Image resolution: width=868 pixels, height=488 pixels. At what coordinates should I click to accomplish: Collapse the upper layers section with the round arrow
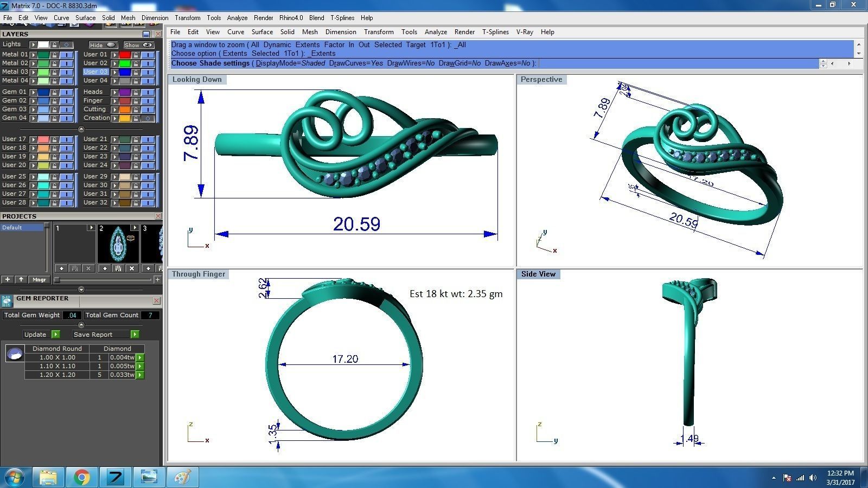[x=81, y=129]
